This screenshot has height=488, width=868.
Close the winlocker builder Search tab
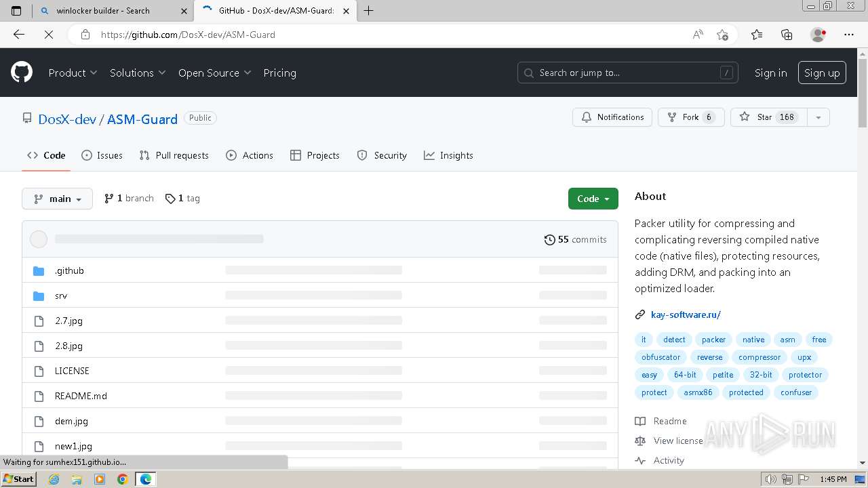pos(184,10)
